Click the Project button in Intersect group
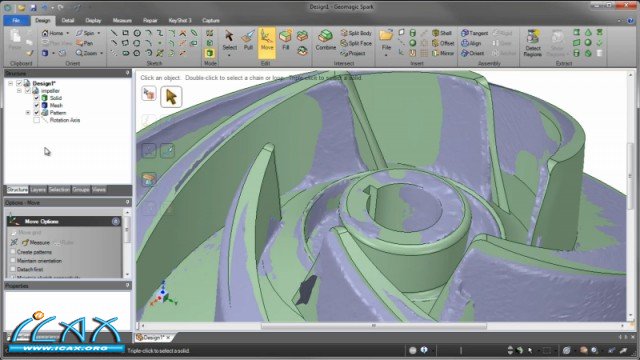640x360 pixels. (353, 53)
